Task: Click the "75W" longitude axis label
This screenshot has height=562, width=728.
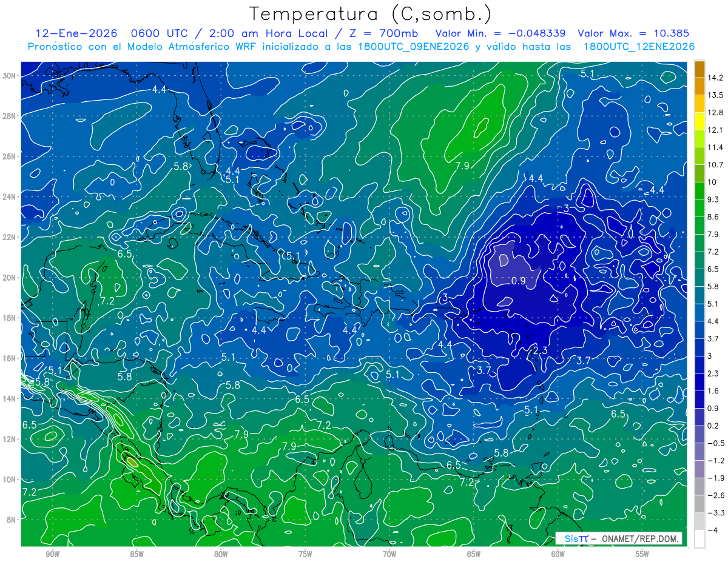Action: 305,554
